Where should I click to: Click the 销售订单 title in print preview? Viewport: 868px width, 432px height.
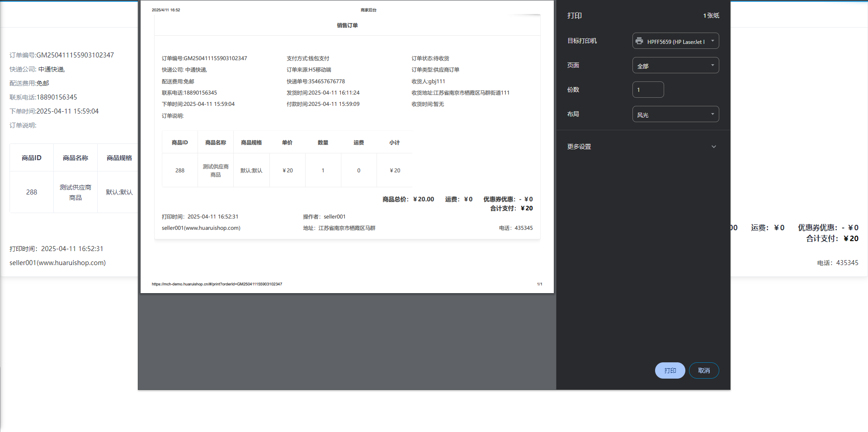point(347,25)
